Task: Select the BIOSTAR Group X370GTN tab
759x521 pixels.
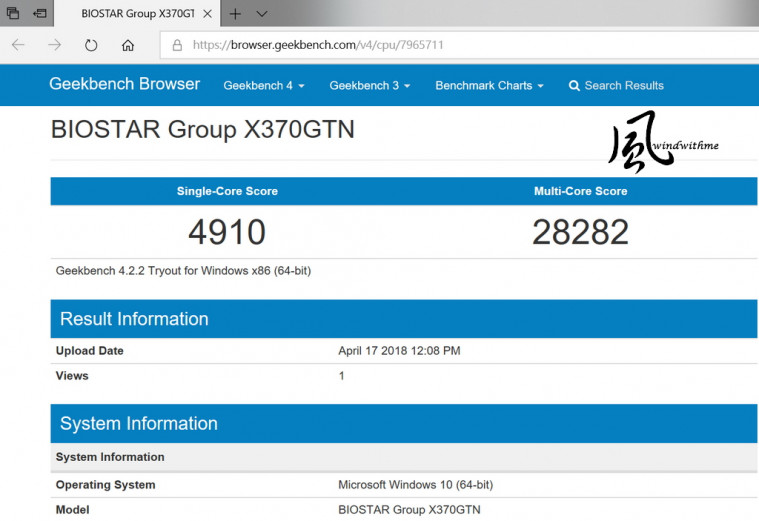Action: pyautogui.click(x=135, y=14)
